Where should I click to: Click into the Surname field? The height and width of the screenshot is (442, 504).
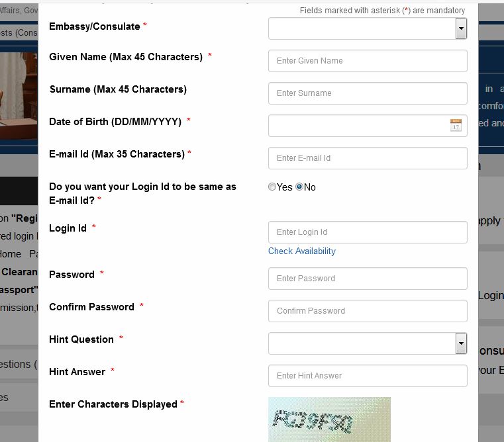coord(368,93)
